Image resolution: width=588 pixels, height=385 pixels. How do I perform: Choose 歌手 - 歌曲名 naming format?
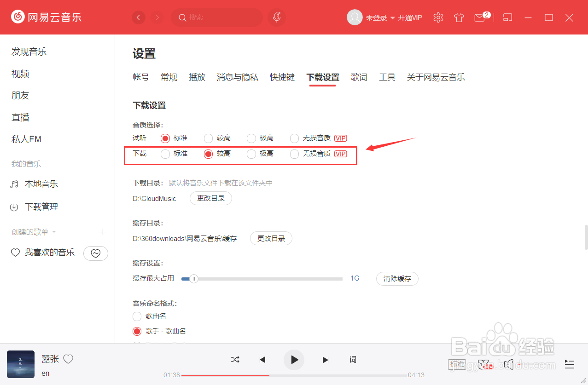(137, 331)
